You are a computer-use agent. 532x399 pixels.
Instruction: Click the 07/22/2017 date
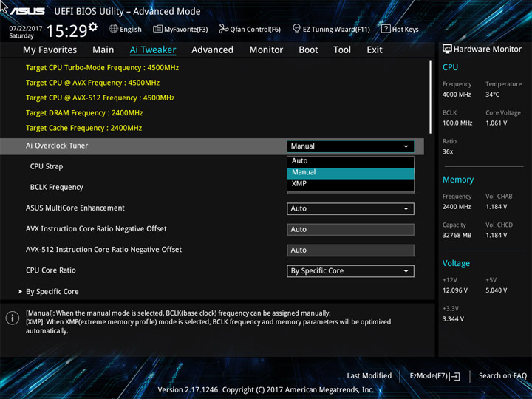tap(25, 28)
